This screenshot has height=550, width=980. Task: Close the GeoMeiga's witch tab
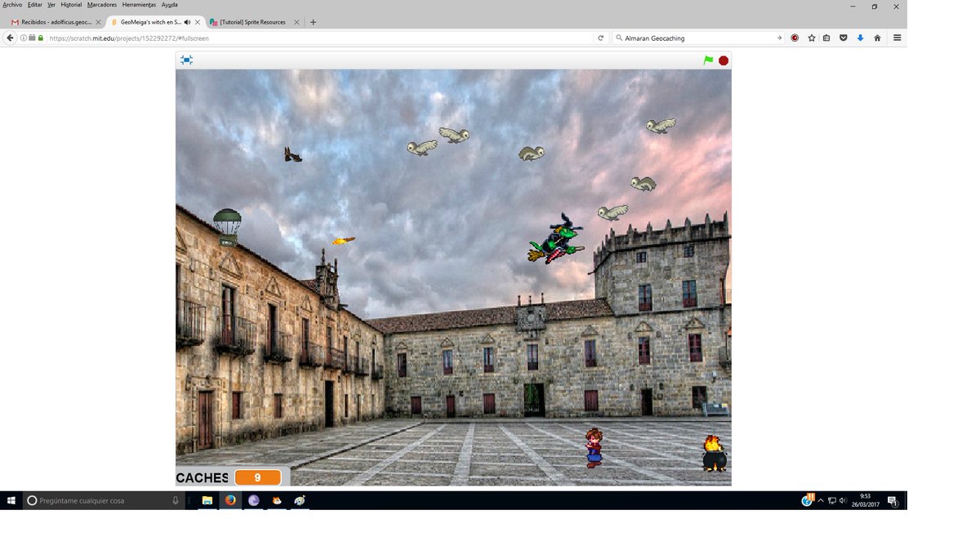pyautogui.click(x=198, y=22)
